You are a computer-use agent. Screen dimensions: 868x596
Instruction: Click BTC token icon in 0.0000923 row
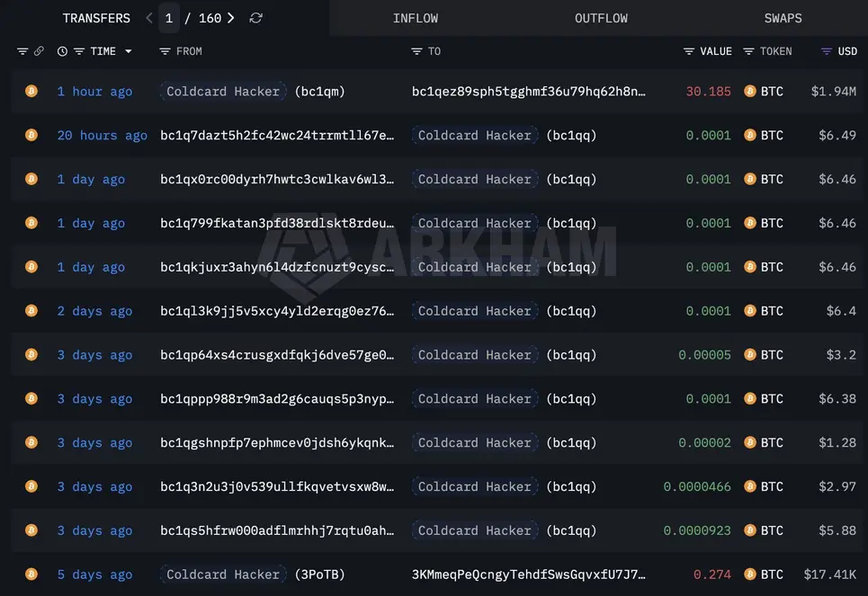point(750,530)
